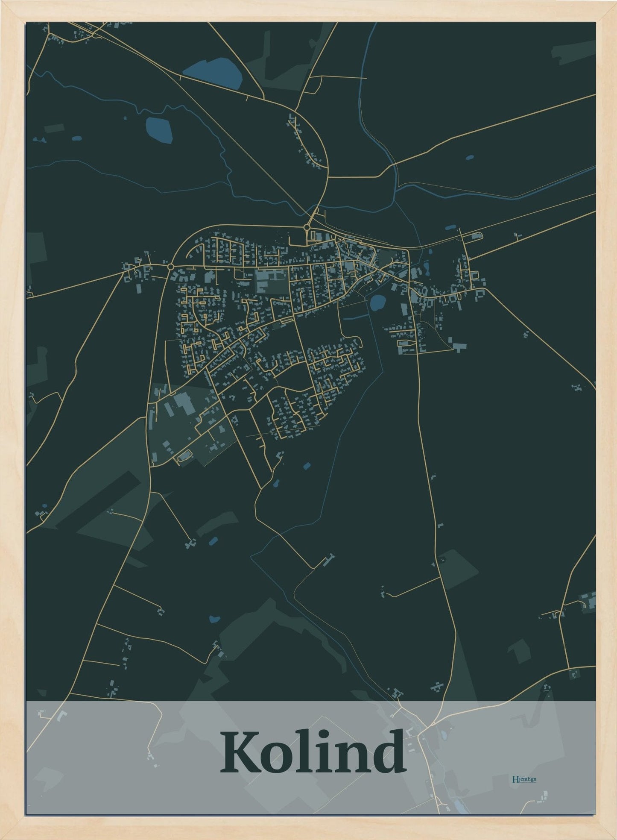Click the wooden frame's top edge
Image resolution: width=617 pixels, height=840 pixels.
pos(308,10)
